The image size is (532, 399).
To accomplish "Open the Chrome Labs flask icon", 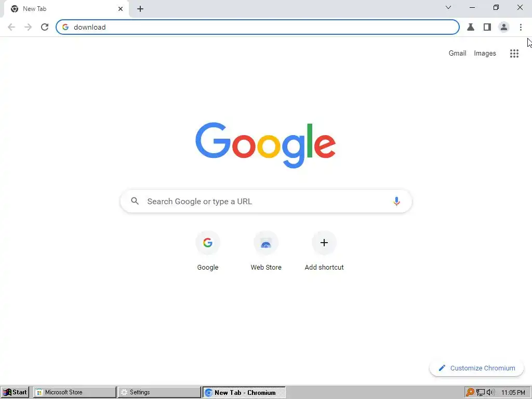I will pos(471,27).
